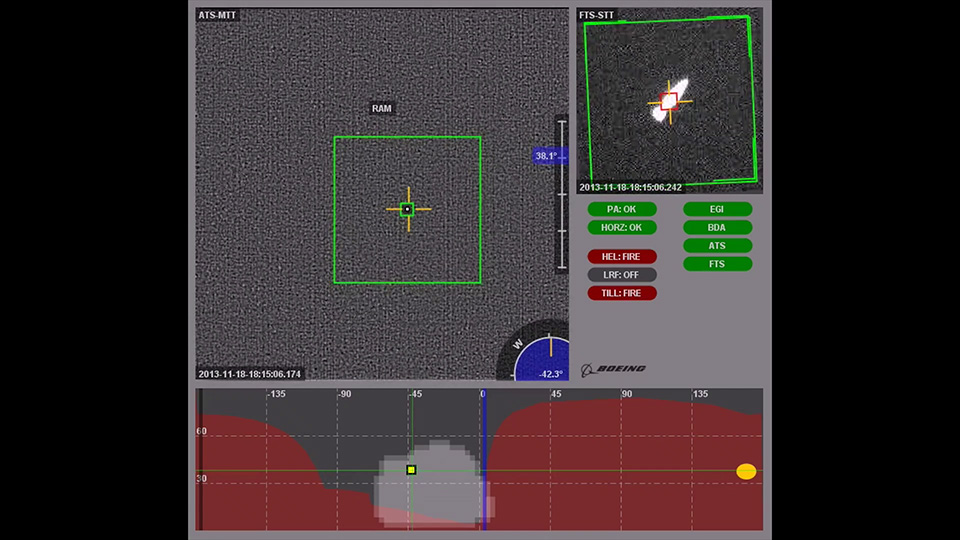This screenshot has width=960, height=540.
Task: Click the ATS-MTT panel title
Action: pyautogui.click(x=218, y=16)
